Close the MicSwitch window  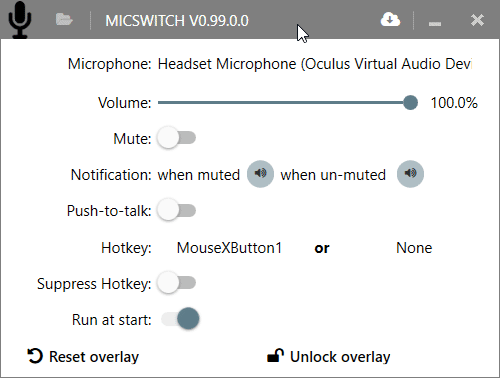pyautogui.click(x=477, y=20)
